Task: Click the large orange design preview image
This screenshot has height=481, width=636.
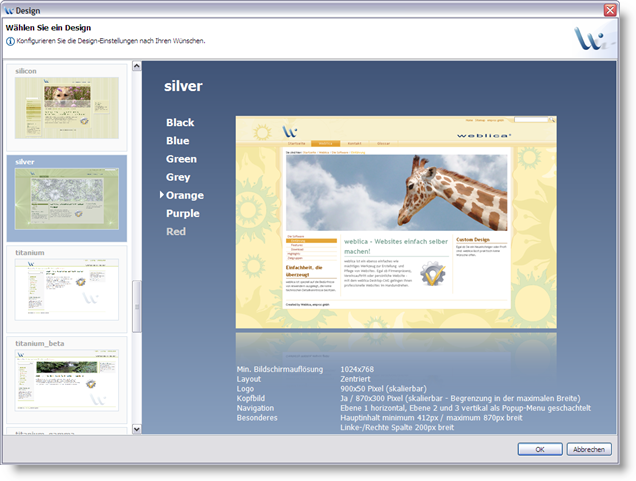Action: [x=396, y=222]
